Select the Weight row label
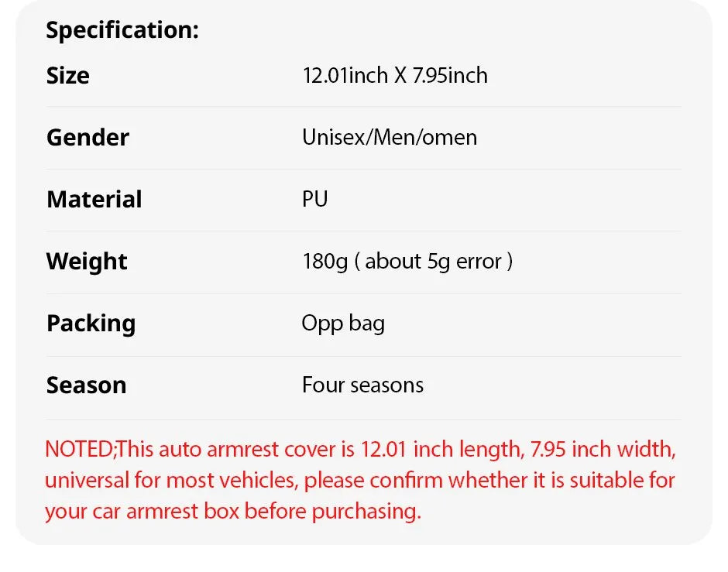This screenshot has height=572, width=728. (87, 262)
